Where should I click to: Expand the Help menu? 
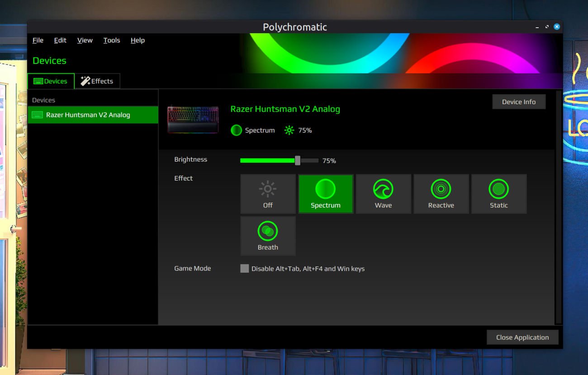(x=137, y=40)
